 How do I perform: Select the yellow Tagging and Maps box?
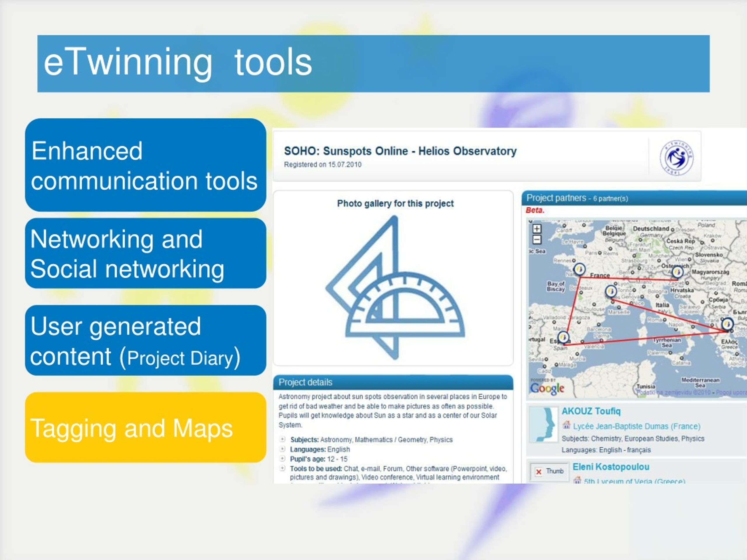pyautogui.click(x=146, y=427)
